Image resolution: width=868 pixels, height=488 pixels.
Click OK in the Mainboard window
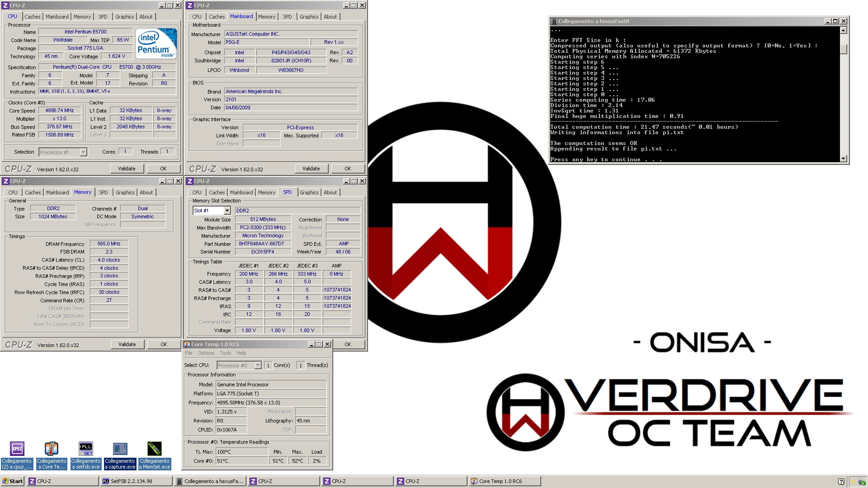(x=348, y=169)
